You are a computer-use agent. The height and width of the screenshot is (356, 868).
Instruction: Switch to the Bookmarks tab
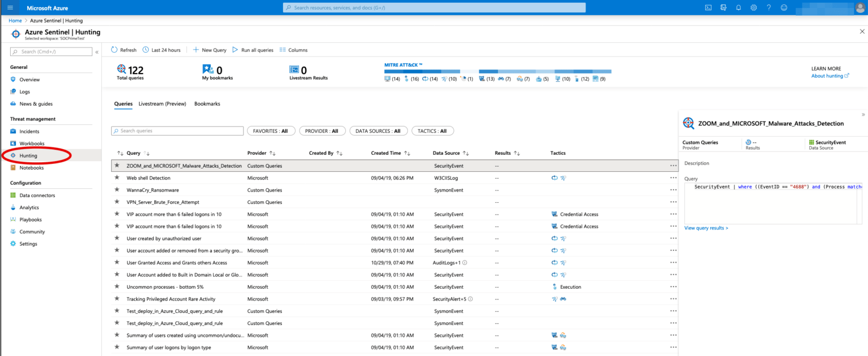pos(208,103)
